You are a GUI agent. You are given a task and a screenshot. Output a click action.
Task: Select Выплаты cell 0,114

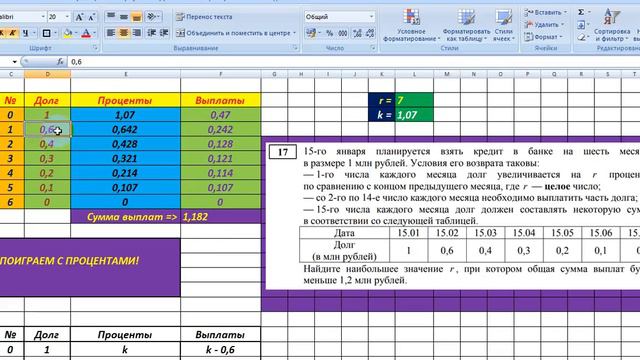click(220, 173)
